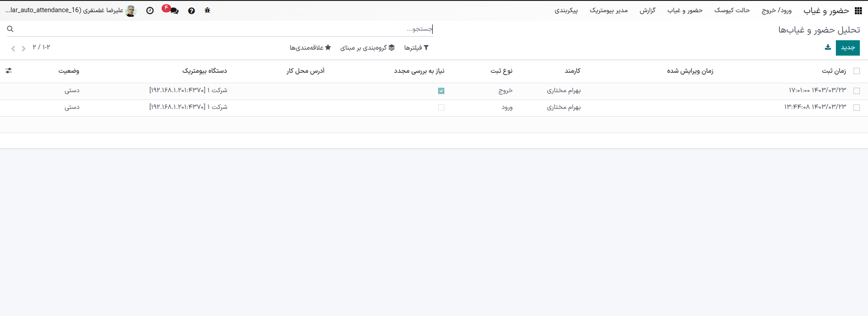Image resolution: width=868 pixels, height=316 pixels.
Task: Toggle recheck checkbox in ورود row
Action: click(x=441, y=108)
